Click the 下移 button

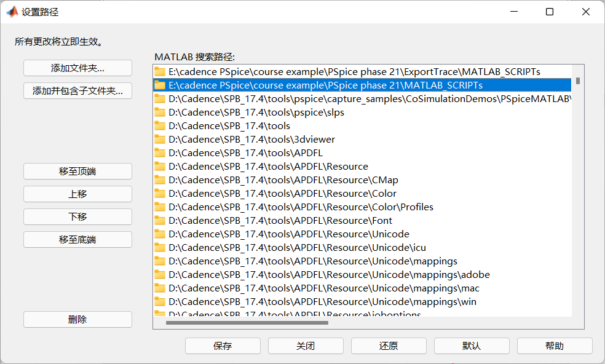click(77, 216)
